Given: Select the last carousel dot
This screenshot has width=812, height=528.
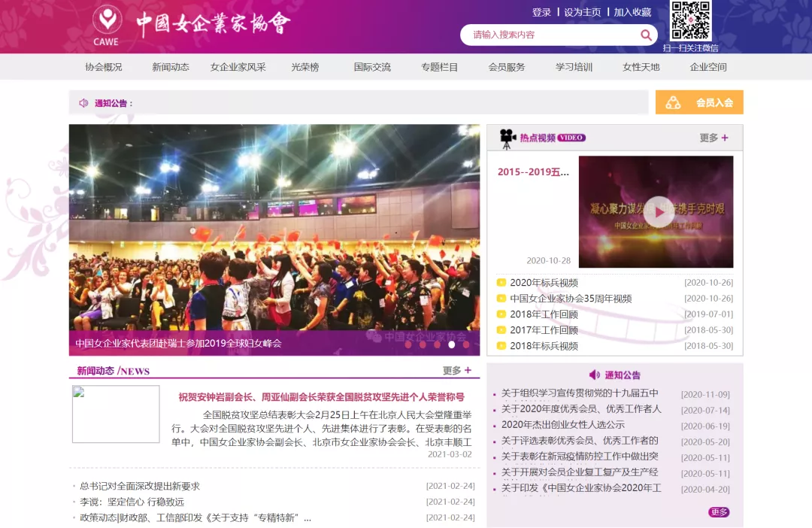Looking at the screenshot, I should point(466,344).
